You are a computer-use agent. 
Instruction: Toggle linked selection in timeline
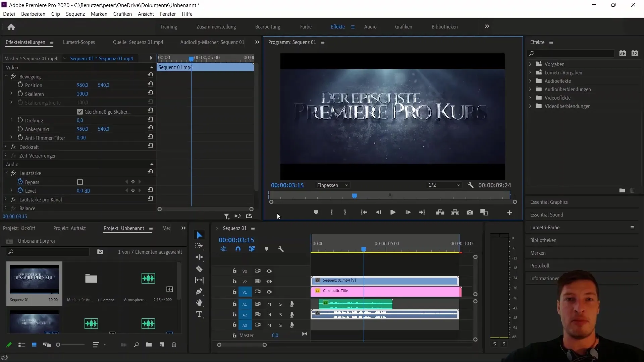[x=252, y=249]
